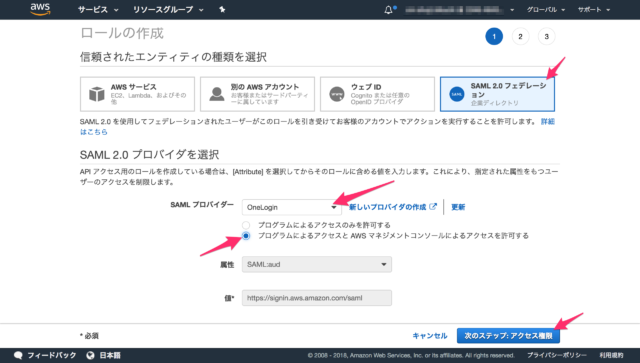Viewport: 640px width, 363px height.
Task: Go to wizard step 1 indicator
Action: coord(494,36)
